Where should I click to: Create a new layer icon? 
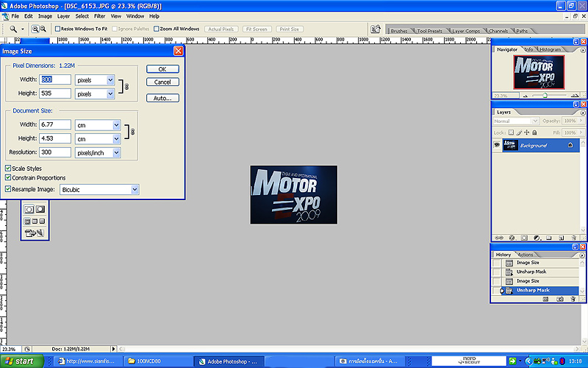[x=562, y=238]
